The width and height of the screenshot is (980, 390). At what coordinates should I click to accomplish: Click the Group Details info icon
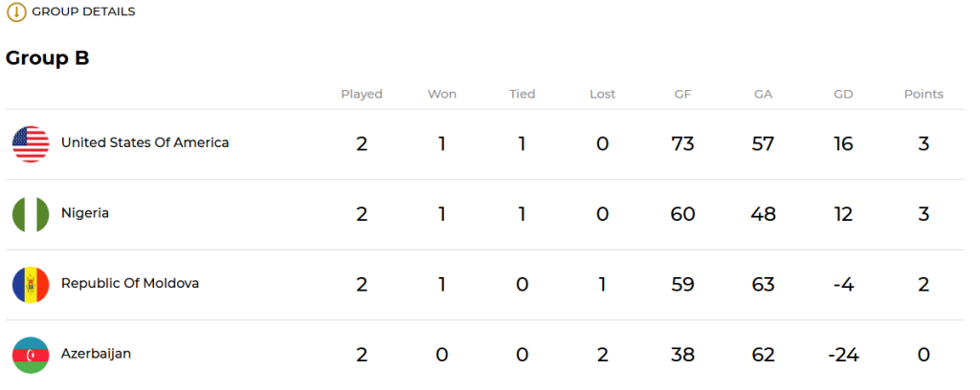tap(16, 11)
